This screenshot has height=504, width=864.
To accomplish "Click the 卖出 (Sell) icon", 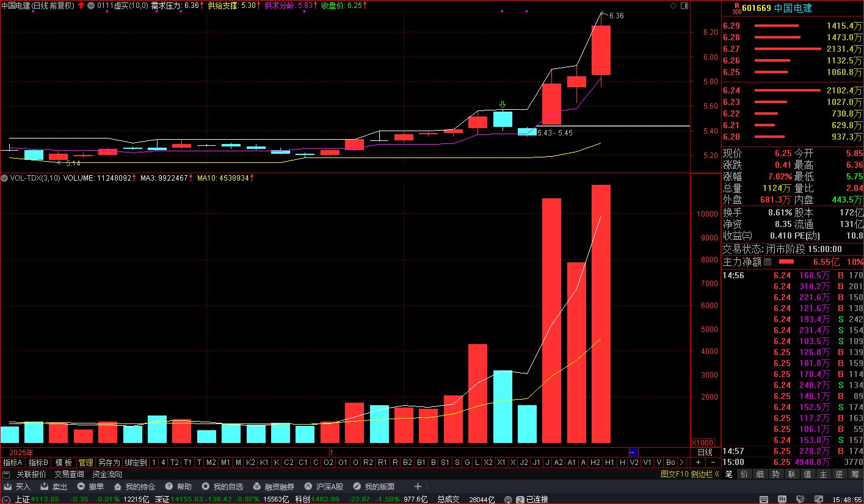I will [44, 486].
